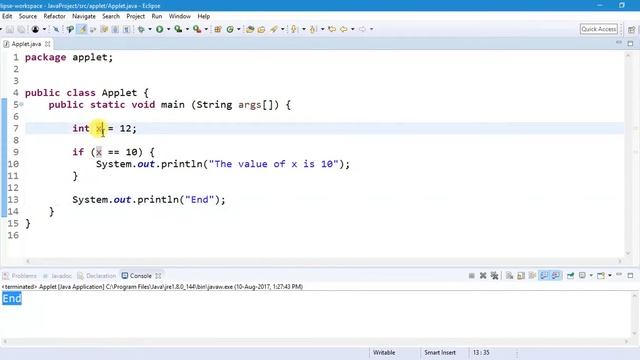
Task: Click the Save All toolbar icon
Action: click(21, 29)
